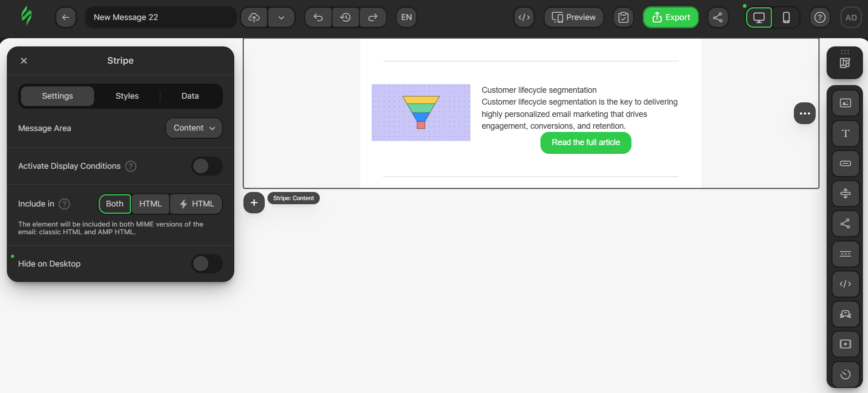Click the New Message 22 title field
Viewport: 868px width, 393px height.
coord(161,17)
